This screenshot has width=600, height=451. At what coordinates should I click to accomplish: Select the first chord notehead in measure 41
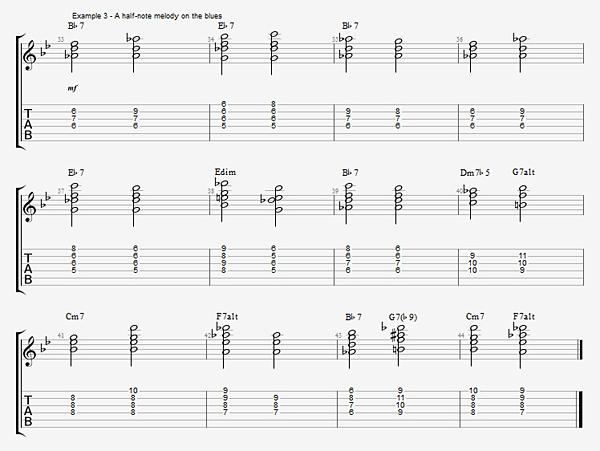point(73,343)
